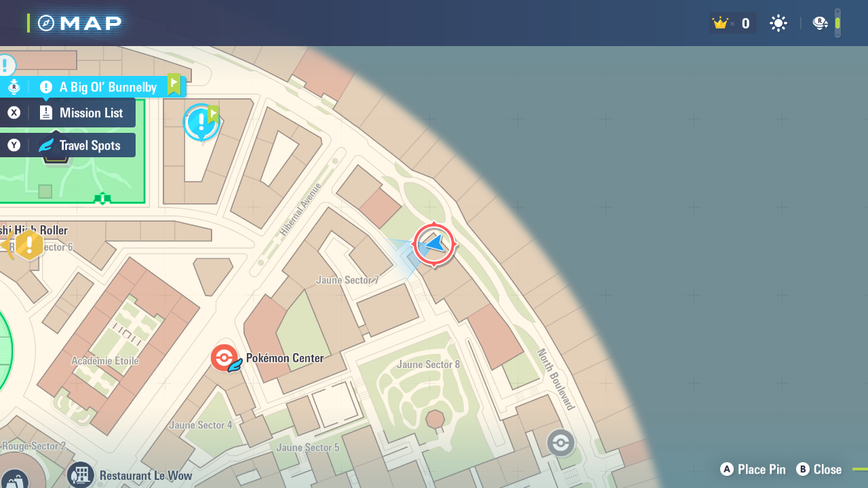Click the Y button icon beside Travel Spots

click(x=14, y=145)
